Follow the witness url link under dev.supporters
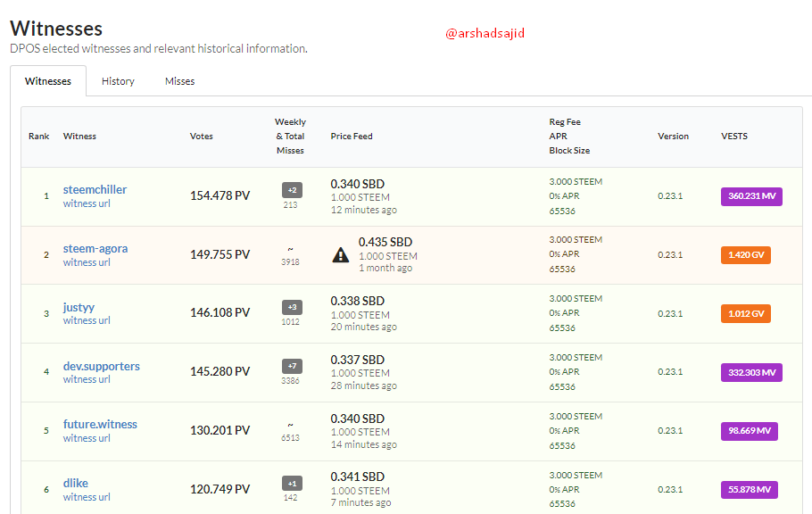Viewport: 812px width, 514px height. (87, 380)
